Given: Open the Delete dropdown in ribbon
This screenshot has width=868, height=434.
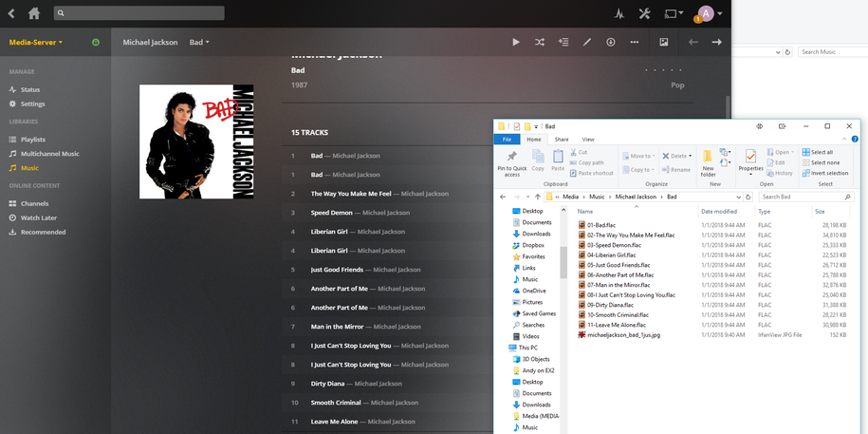Looking at the screenshot, I should (x=677, y=157).
